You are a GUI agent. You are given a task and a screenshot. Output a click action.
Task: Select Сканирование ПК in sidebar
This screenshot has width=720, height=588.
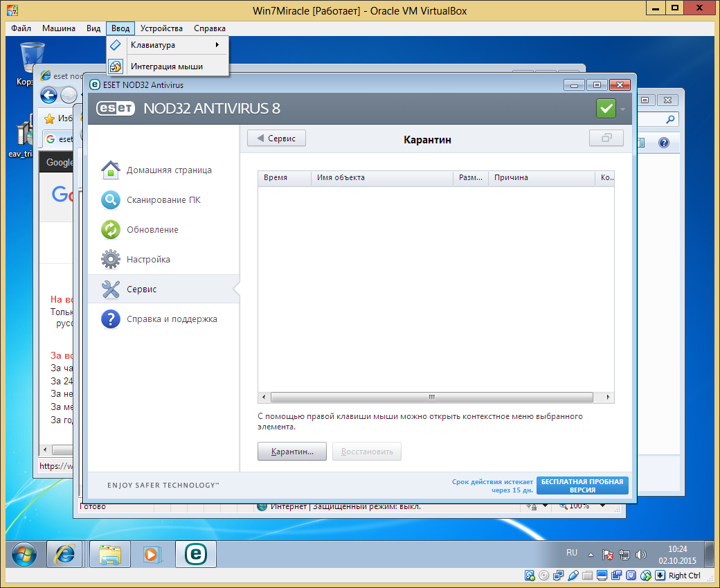[163, 200]
